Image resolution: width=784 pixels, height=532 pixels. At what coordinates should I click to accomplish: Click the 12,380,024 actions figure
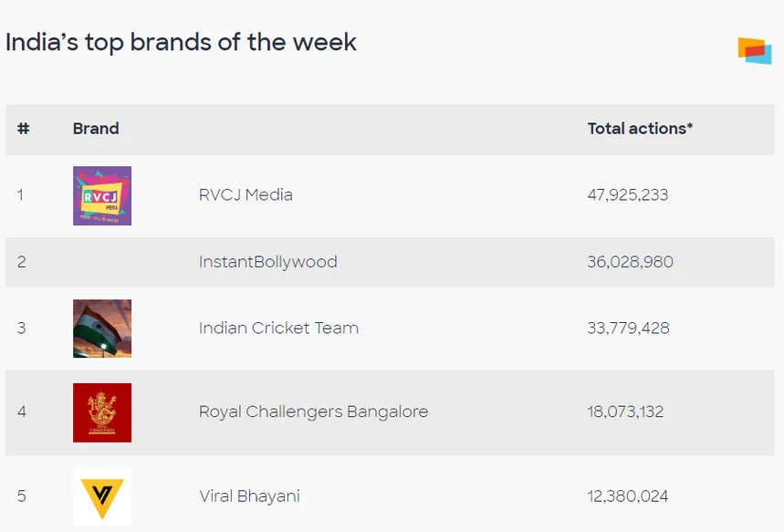(x=628, y=496)
